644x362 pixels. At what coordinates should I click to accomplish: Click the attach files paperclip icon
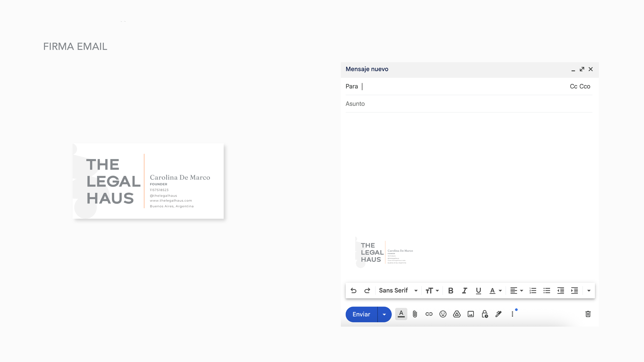[415, 314]
